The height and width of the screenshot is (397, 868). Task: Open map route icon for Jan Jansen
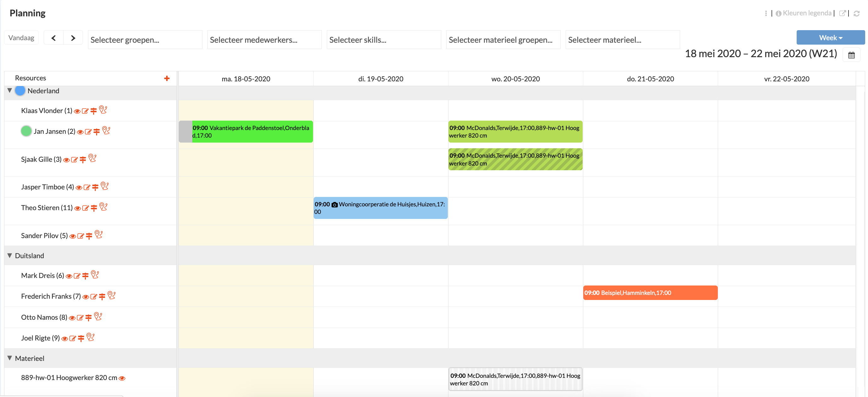tap(106, 130)
